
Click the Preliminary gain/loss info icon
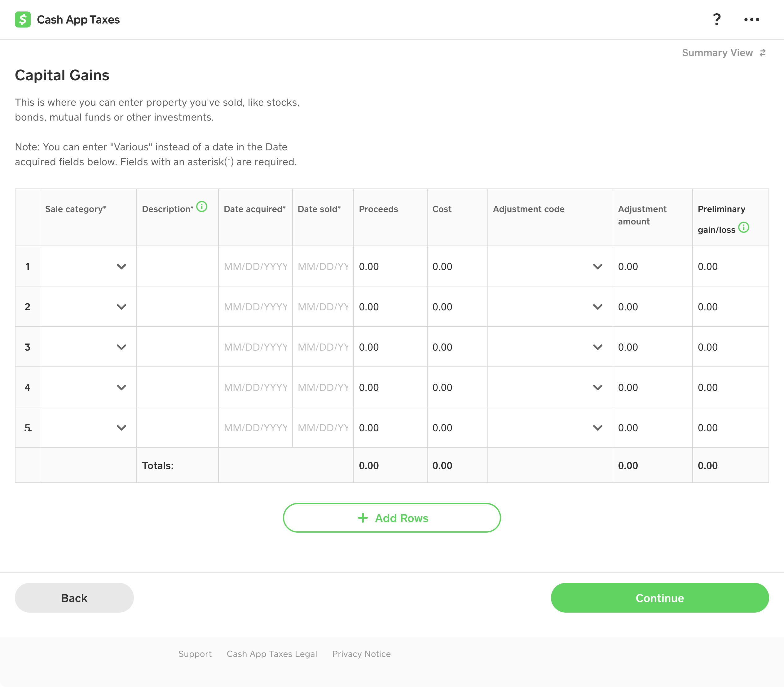[743, 227]
